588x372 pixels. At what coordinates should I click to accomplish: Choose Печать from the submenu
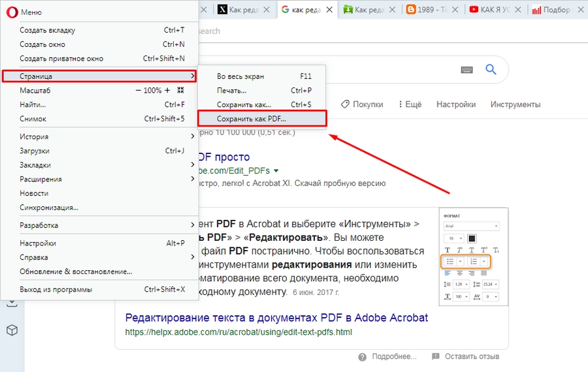point(231,90)
